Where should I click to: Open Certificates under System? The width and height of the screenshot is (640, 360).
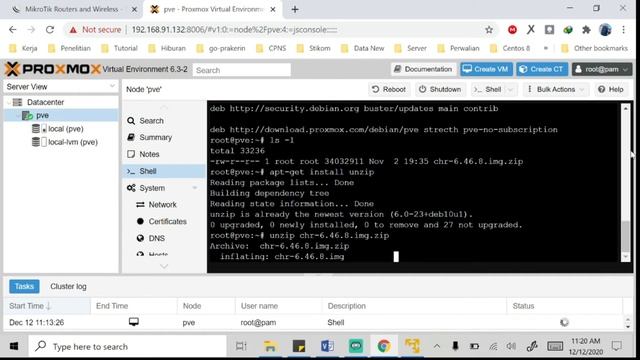pyautogui.click(x=167, y=221)
